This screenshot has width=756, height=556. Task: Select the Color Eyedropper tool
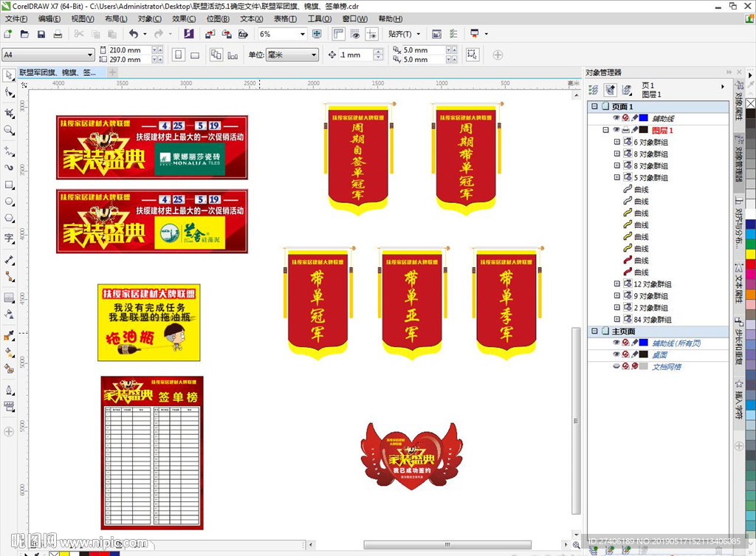click(x=9, y=336)
